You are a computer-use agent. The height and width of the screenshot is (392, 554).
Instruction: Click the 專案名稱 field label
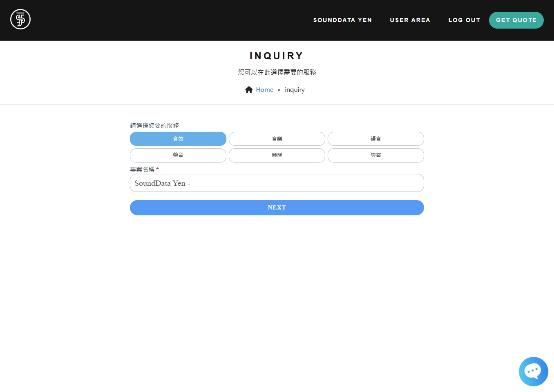click(x=142, y=169)
